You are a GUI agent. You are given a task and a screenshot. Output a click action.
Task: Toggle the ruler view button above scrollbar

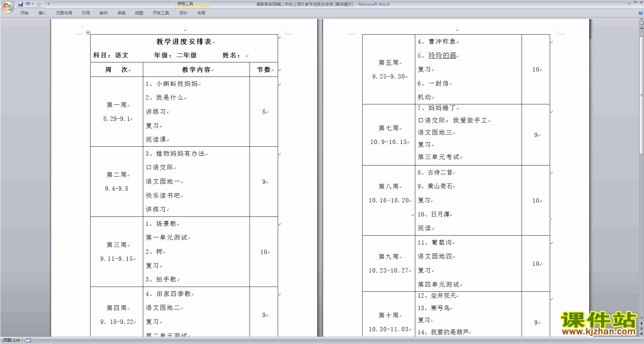[x=641, y=23]
